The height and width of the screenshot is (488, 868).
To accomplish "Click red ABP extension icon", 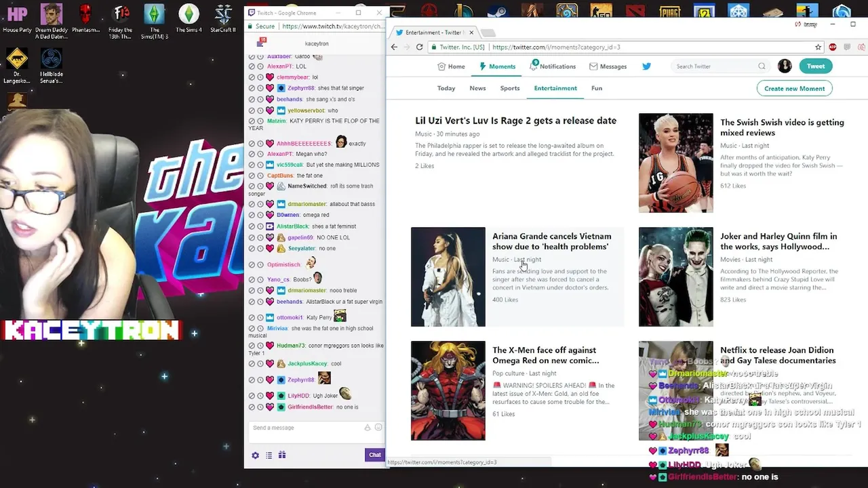I will (x=833, y=47).
